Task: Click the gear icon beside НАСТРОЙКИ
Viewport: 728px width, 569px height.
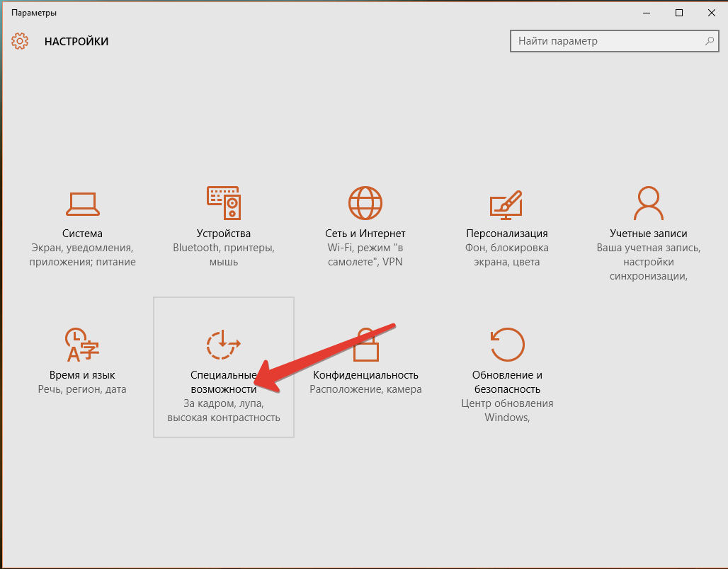Action: point(20,41)
